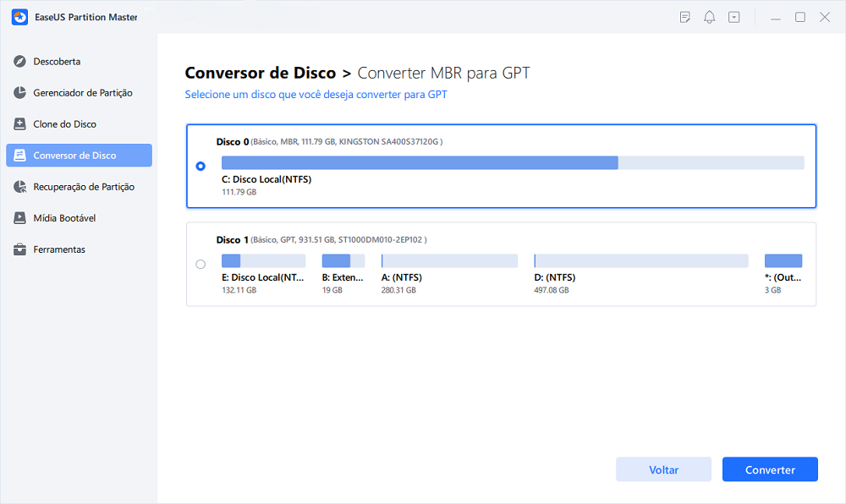Click the 132.11 GB size text
The width and height of the screenshot is (846, 504).
point(239,290)
